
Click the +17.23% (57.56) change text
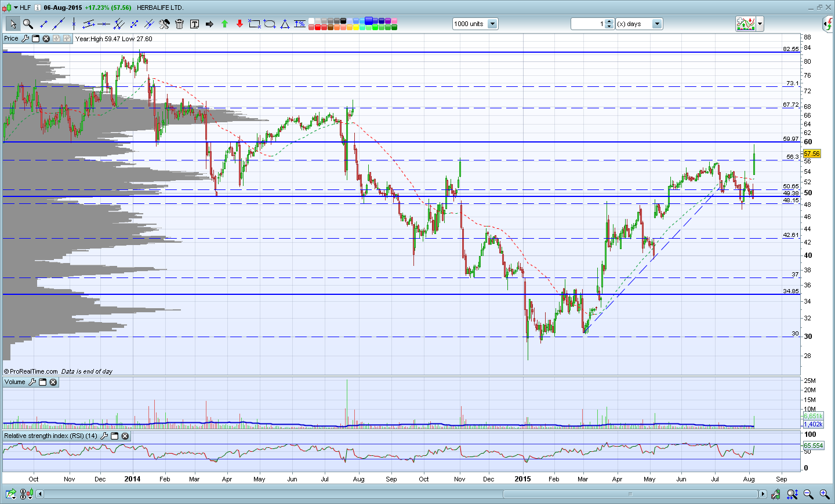coord(108,8)
